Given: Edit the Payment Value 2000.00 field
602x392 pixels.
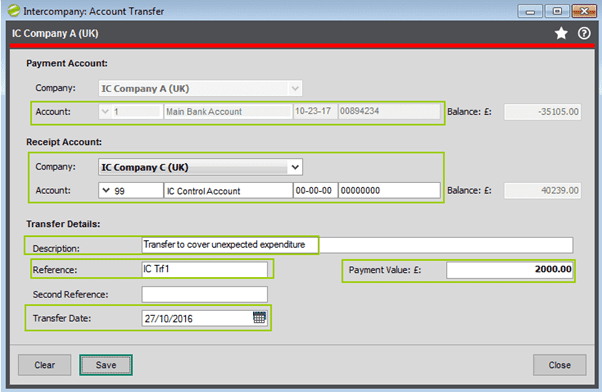Looking at the screenshot, I should [509, 270].
